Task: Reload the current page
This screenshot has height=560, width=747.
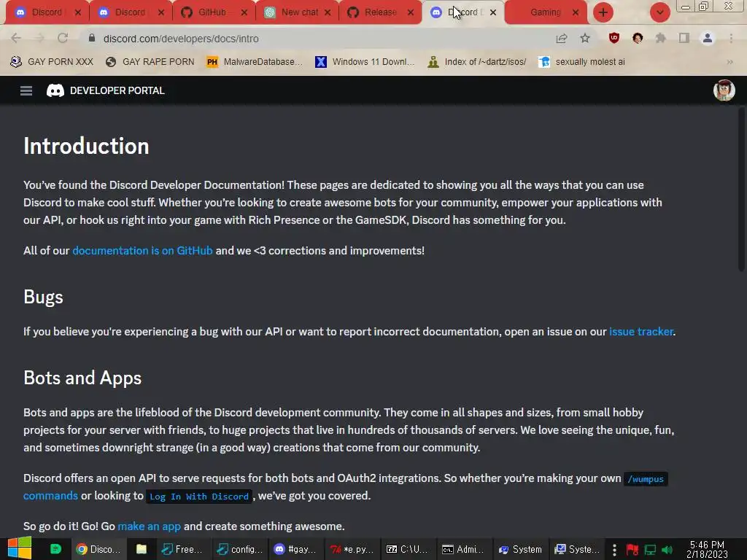Action: pyautogui.click(x=63, y=38)
